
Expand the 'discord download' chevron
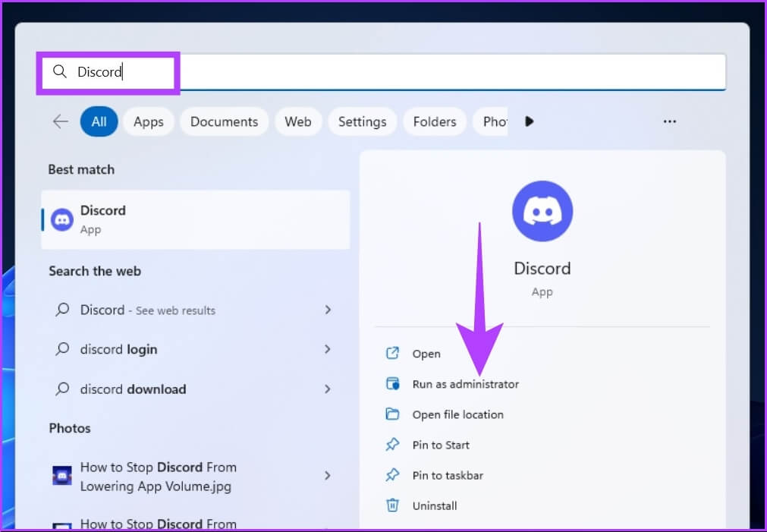328,389
